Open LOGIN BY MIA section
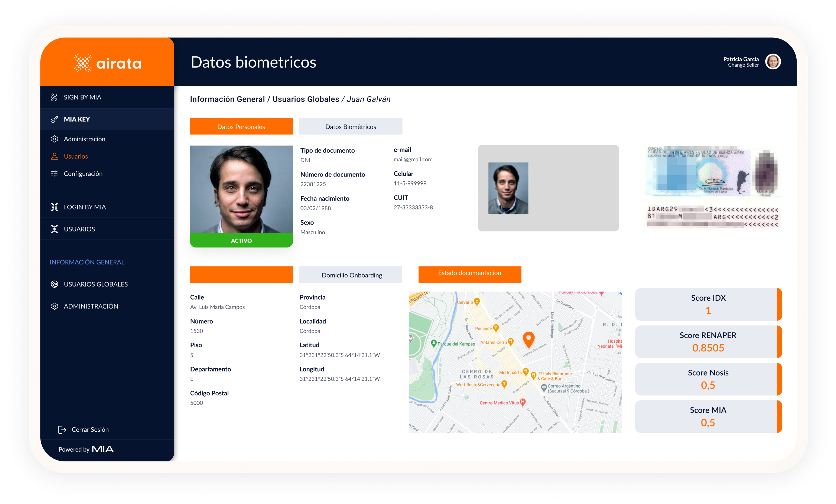Screen dimensions: 836x504 pos(107,207)
